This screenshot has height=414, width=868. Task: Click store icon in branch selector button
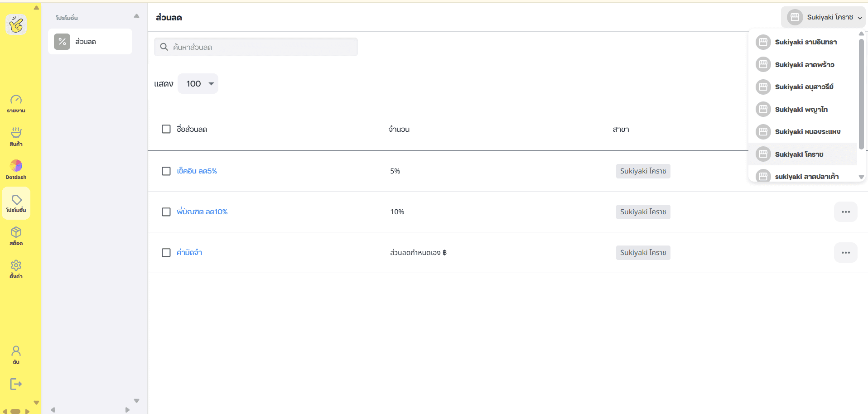(795, 17)
